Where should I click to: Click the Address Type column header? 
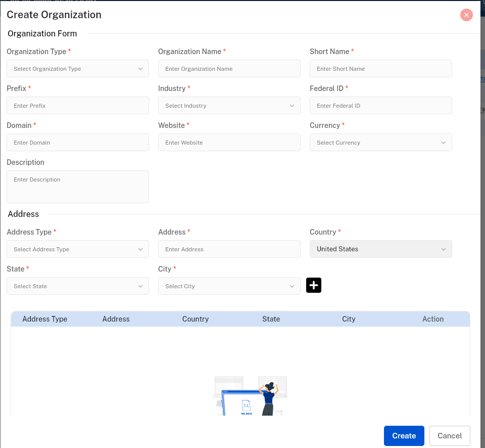[44, 319]
